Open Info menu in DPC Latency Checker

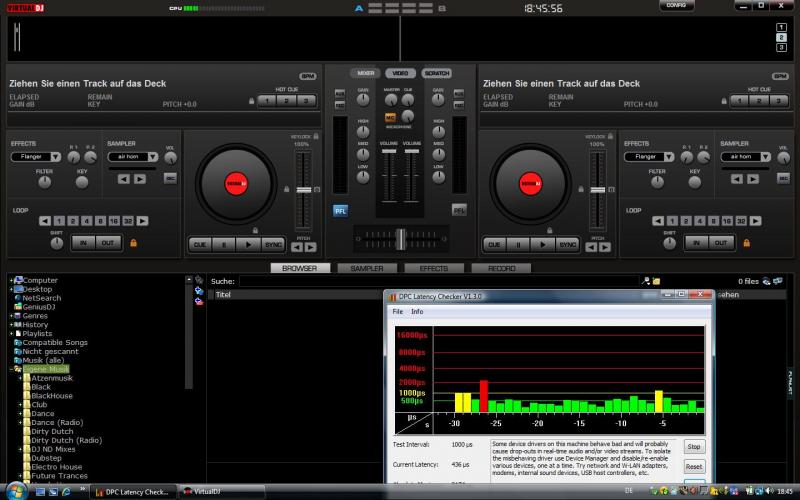[417, 311]
